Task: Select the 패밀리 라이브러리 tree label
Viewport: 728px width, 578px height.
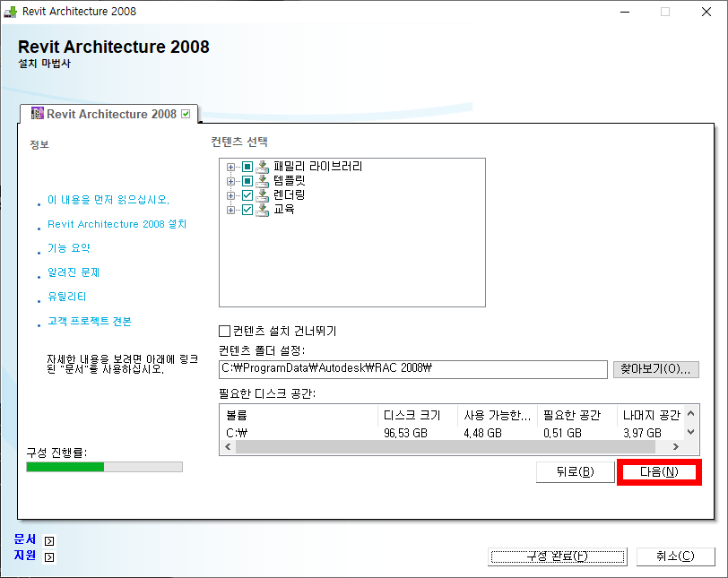Action: tap(318, 166)
